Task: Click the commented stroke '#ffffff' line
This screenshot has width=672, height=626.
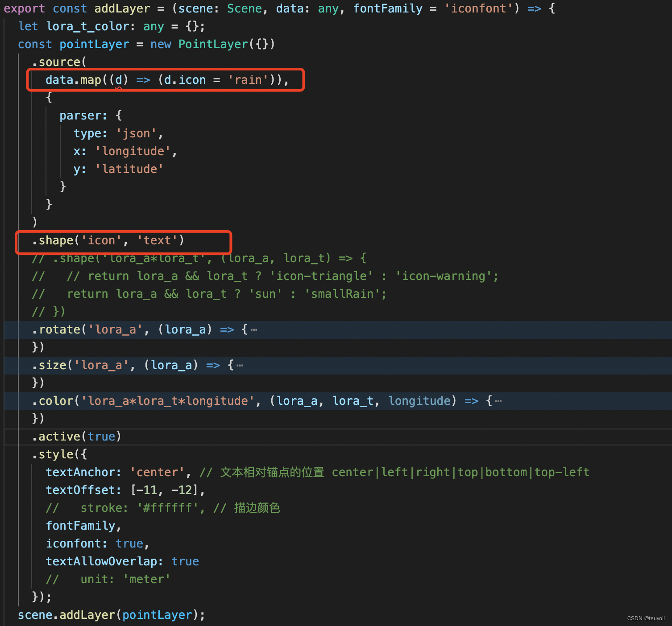Action: [163, 508]
